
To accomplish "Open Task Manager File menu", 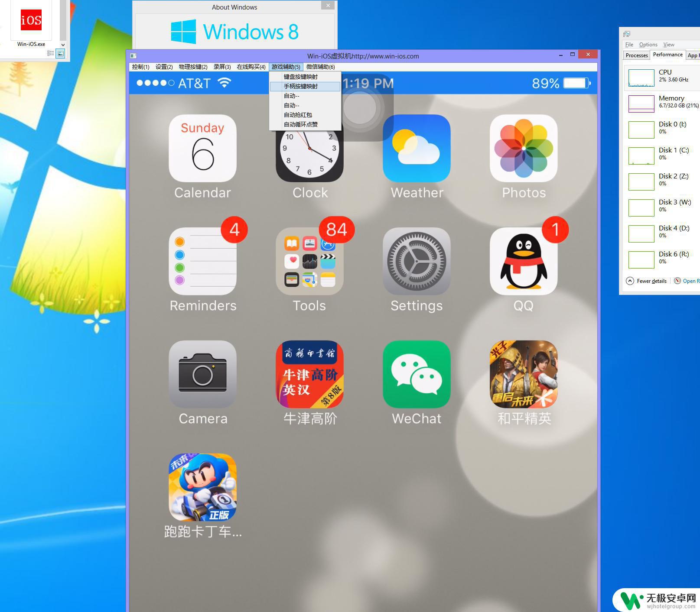I will point(629,45).
